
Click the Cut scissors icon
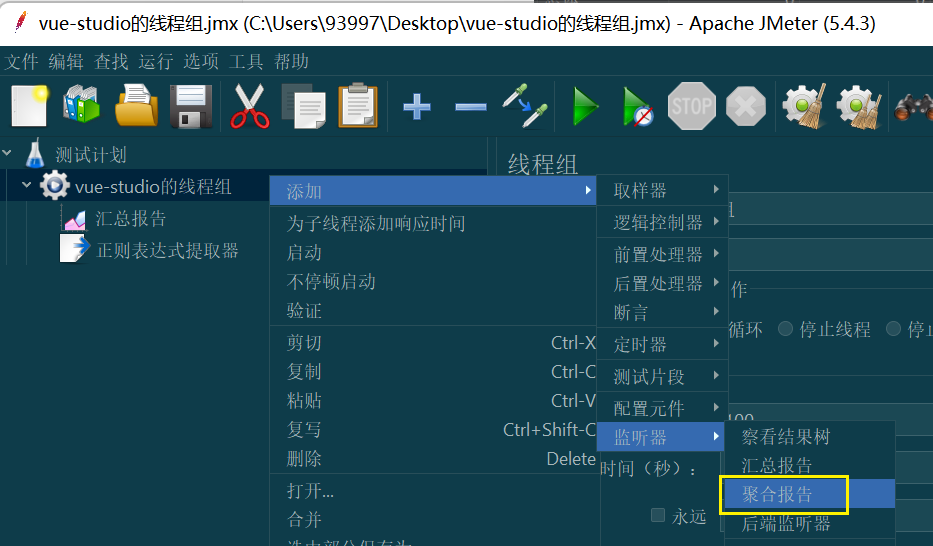[250, 106]
